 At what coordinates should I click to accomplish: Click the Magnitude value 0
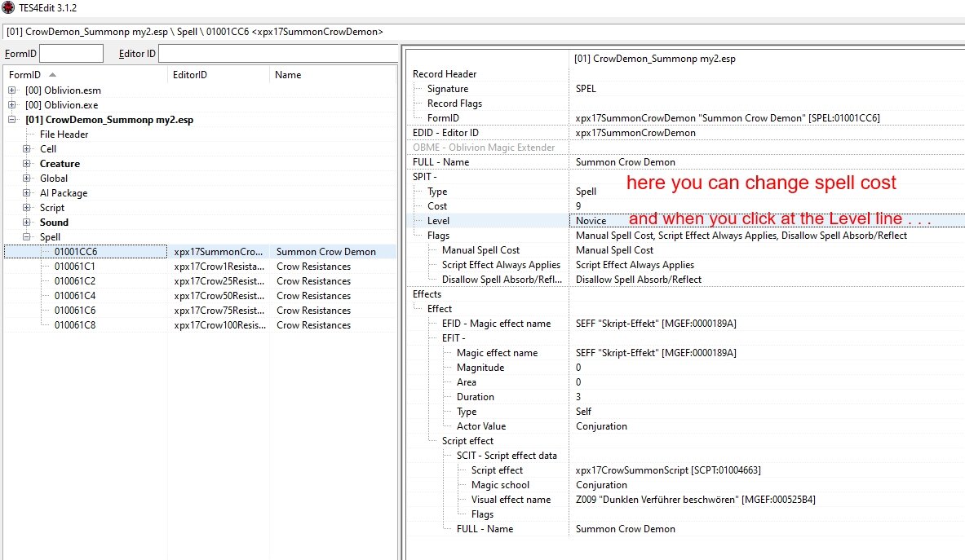[x=578, y=368]
